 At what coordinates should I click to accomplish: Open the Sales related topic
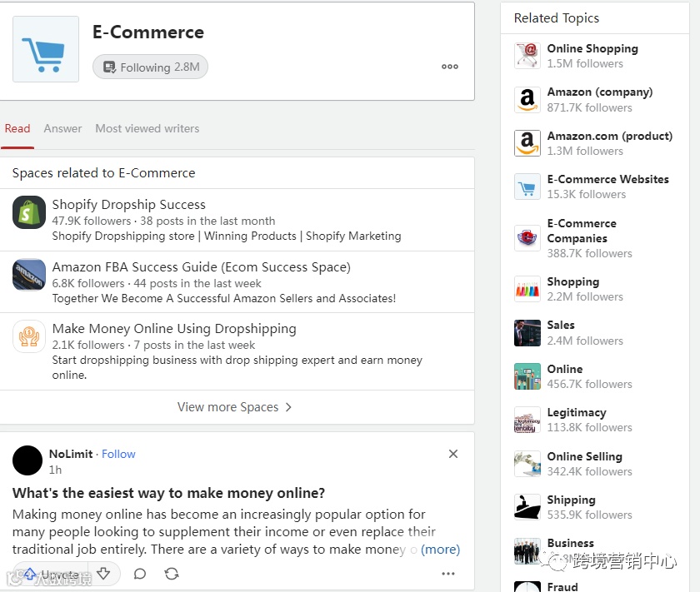coord(561,325)
